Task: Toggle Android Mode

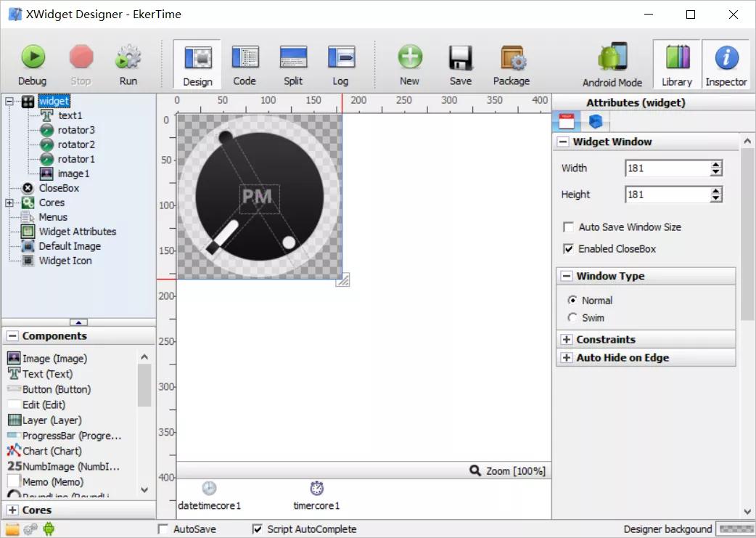Action: coord(612,60)
